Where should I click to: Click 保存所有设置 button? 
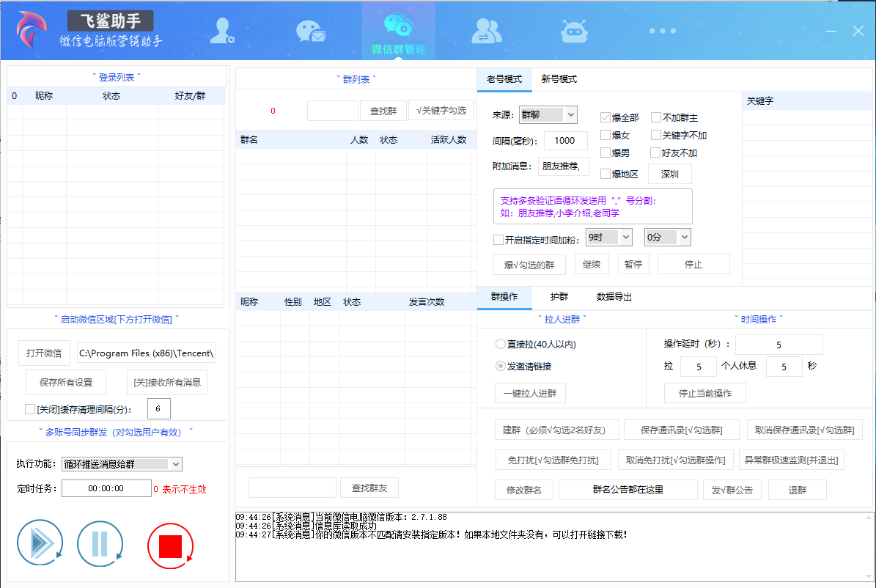66,382
